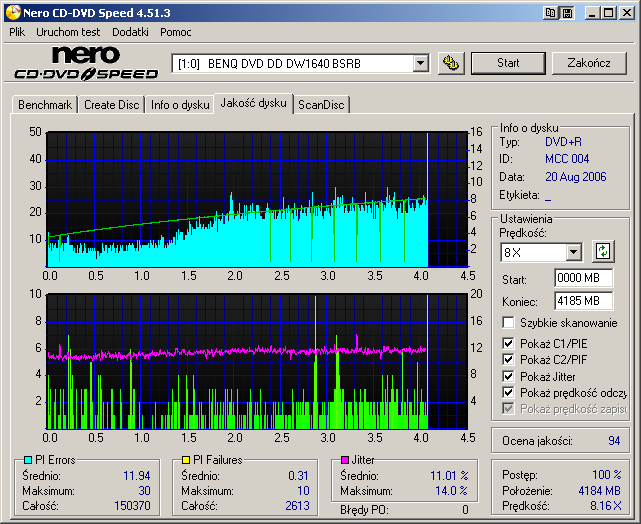Minimize the Nero CD-DVD Speed window
Image resolution: width=641 pixels, height=524 pixels.
point(592,13)
